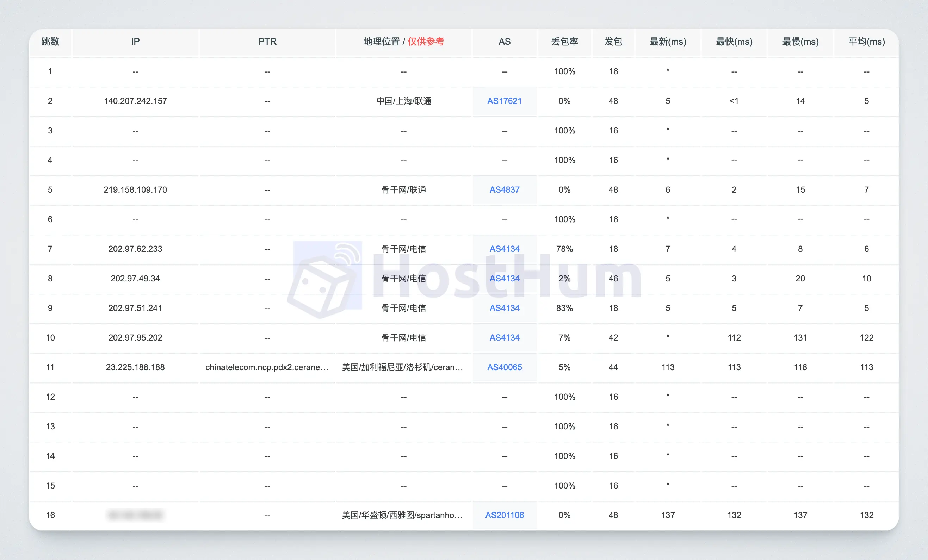Click fastest latency 112 in hop 10
Image resolution: width=928 pixels, height=560 pixels.
click(x=734, y=337)
